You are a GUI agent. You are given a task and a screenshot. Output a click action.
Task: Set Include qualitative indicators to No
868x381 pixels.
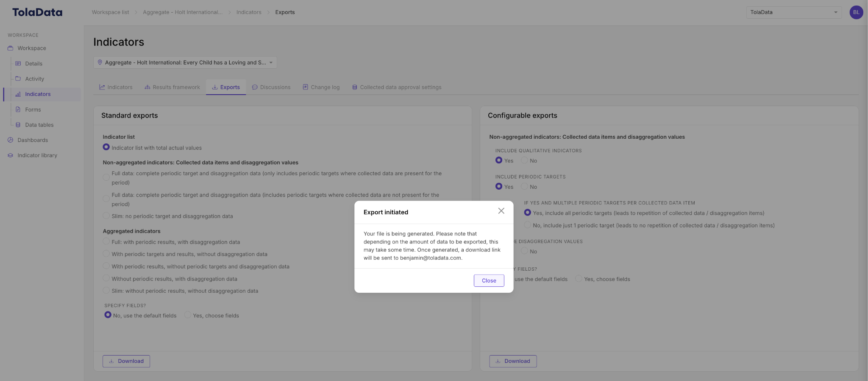[525, 160]
